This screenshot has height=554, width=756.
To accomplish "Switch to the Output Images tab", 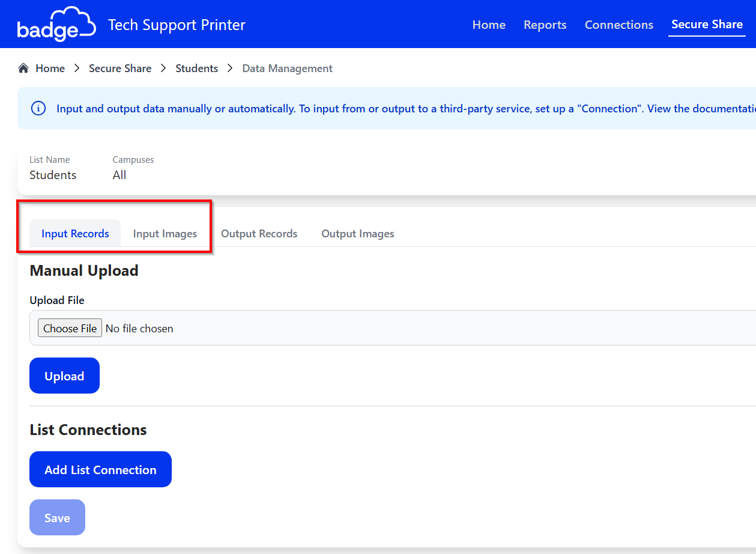I will point(358,234).
